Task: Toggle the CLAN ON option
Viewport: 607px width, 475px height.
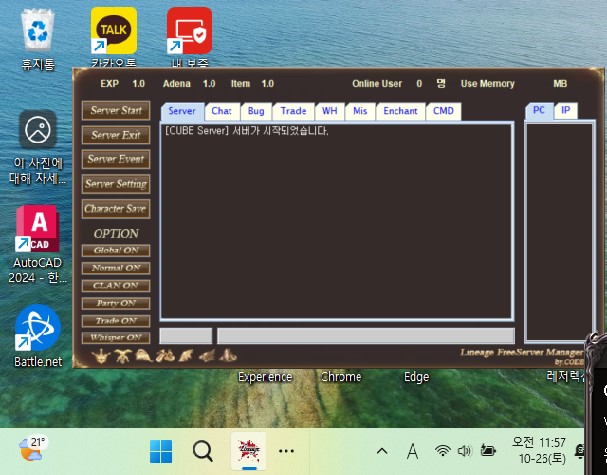Action: pyautogui.click(x=116, y=286)
